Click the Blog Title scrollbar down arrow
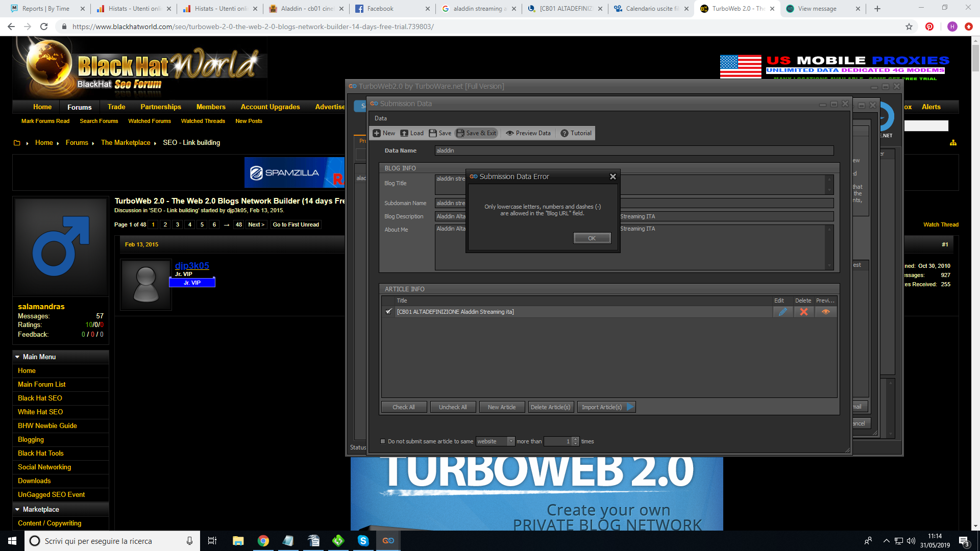Image resolution: width=980 pixels, height=551 pixels. [829, 190]
